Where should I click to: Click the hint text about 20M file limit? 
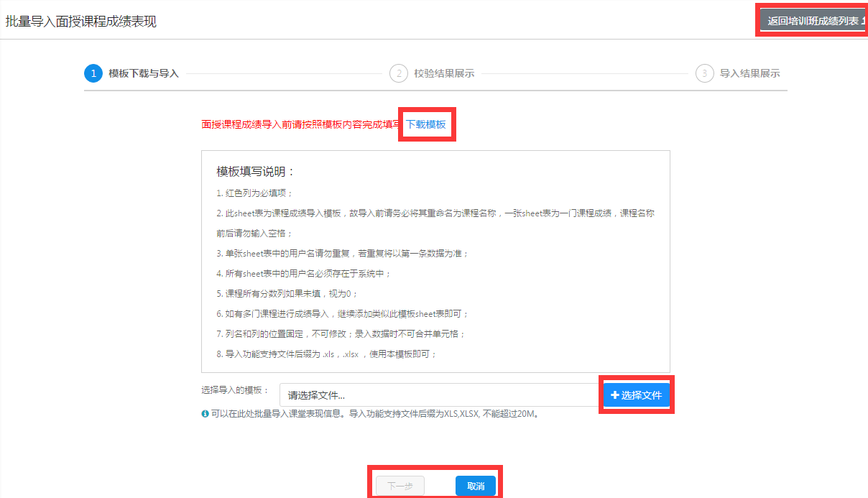[374, 414]
